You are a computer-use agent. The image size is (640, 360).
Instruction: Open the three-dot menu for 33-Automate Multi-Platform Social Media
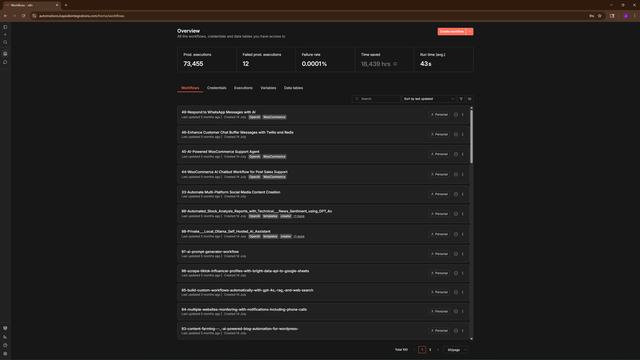click(x=462, y=194)
